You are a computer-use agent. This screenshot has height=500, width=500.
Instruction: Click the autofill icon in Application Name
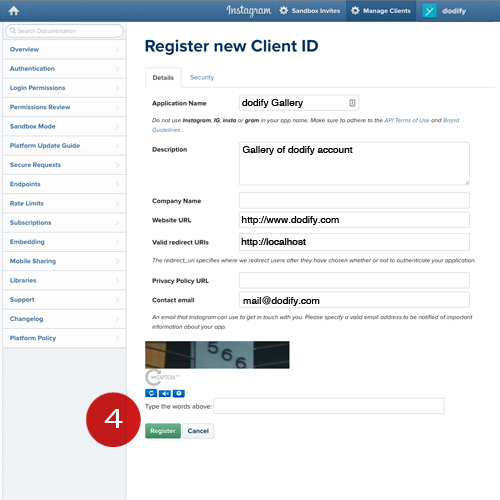click(352, 103)
